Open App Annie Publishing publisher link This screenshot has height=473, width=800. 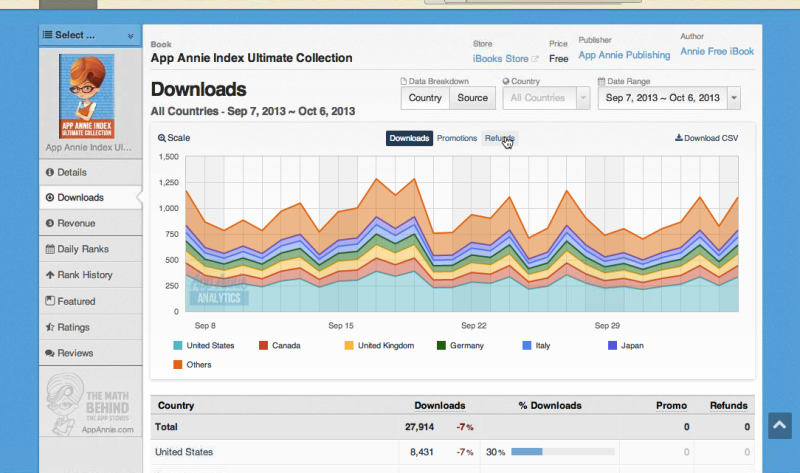click(624, 55)
